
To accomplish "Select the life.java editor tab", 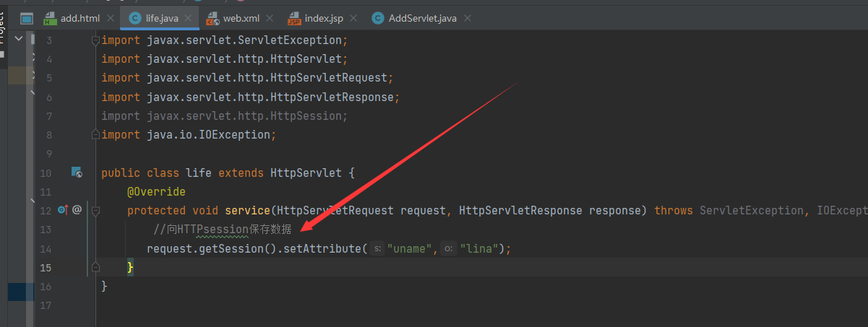I will click(160, 18).
